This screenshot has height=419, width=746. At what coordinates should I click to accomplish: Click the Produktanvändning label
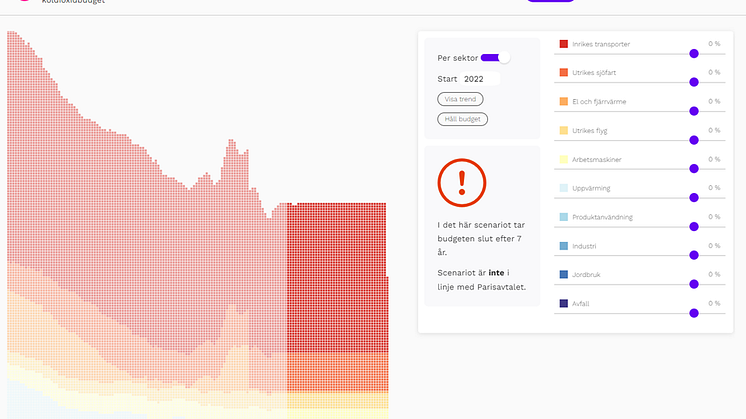(x=602, y=217)
